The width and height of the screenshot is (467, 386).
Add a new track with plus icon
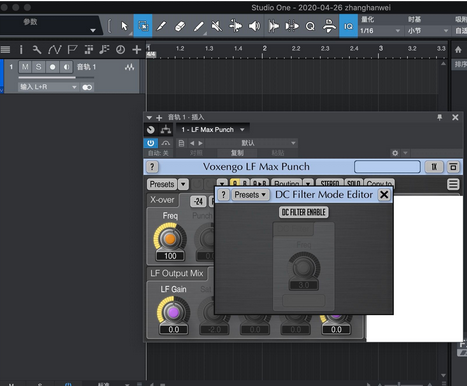pyautogui.click(x=136, y=50)
